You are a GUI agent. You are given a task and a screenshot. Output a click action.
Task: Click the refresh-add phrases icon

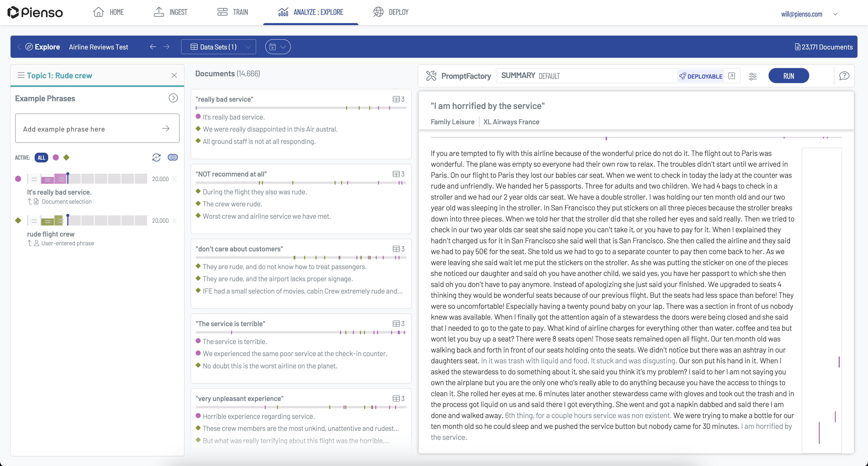tap(156, 157)
